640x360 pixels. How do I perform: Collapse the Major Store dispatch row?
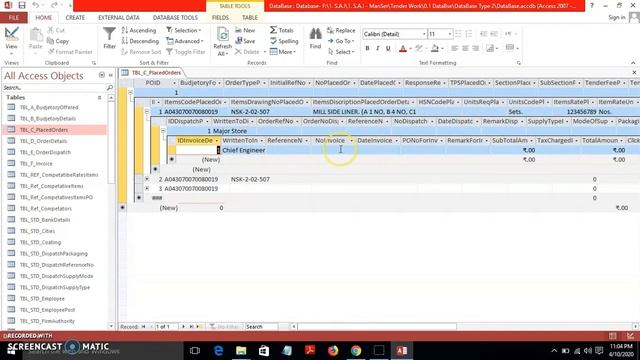click(x=163, y=131)
